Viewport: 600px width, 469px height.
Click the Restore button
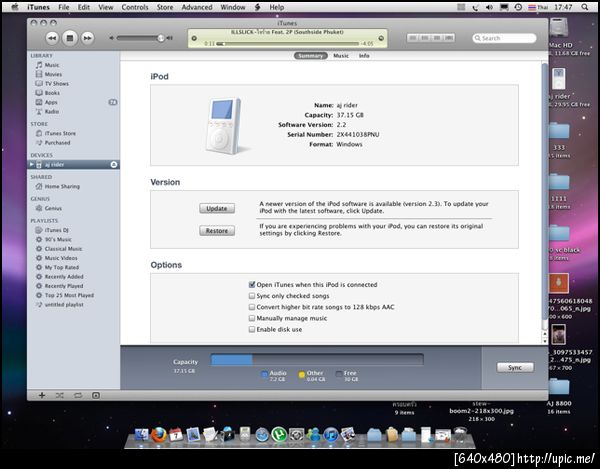coord(217,231)
